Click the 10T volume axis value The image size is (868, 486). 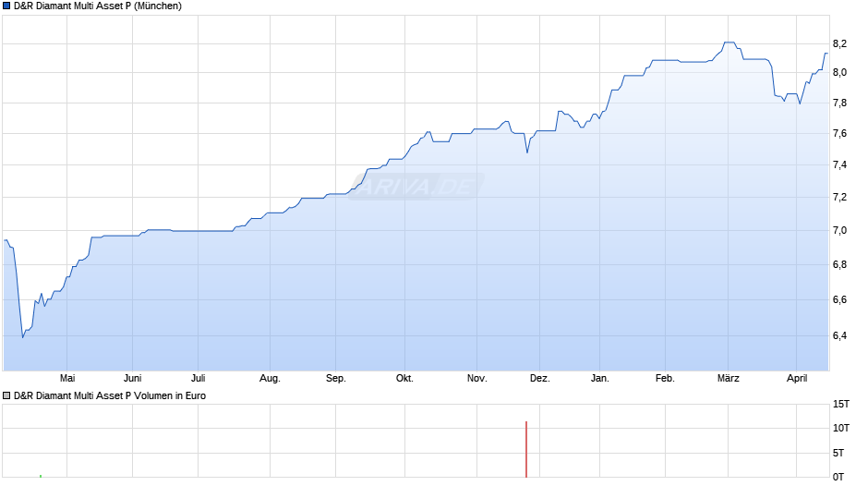point(841,428)
